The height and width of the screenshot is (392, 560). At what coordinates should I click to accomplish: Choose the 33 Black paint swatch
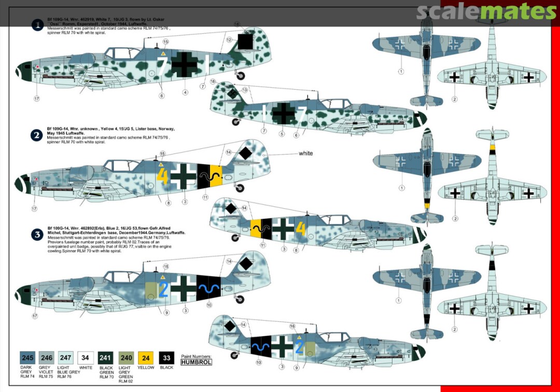166,357
